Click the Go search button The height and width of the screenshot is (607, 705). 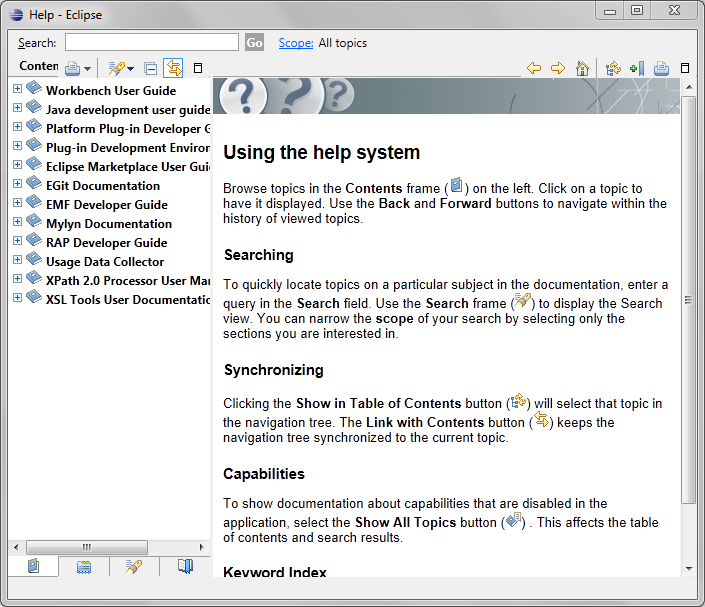(254, 43)
